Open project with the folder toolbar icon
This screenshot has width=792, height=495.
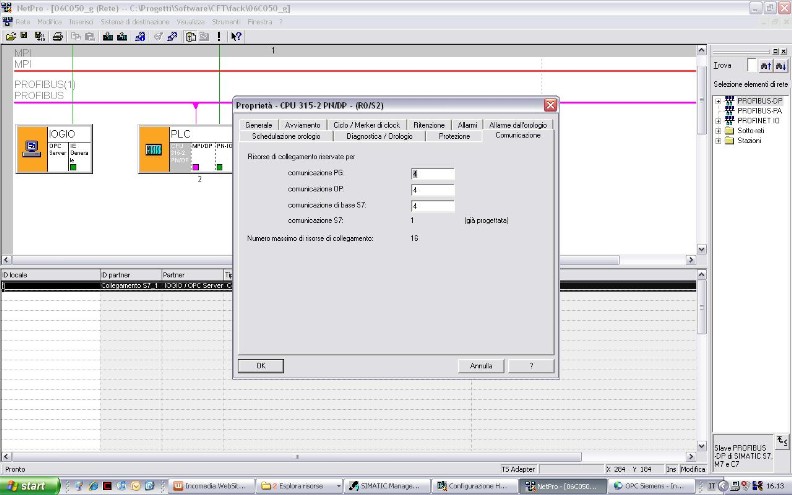[x=10, y=36]
